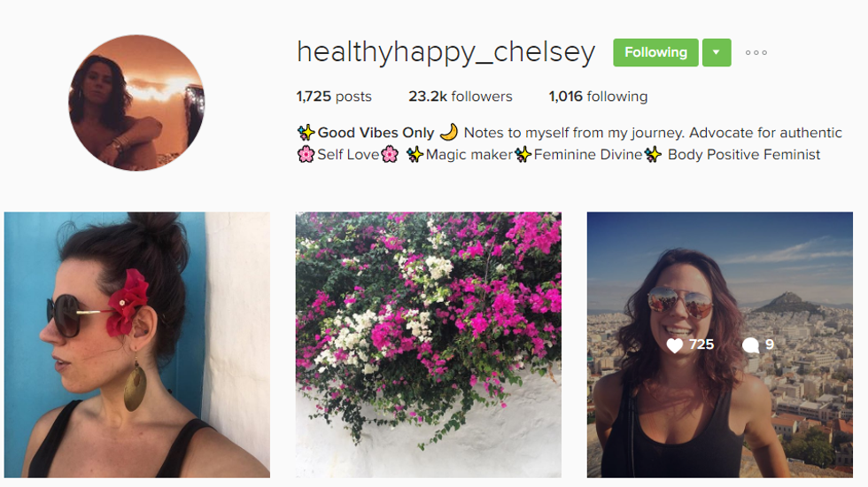The width and height of the screenshot is (868, 487).
Task: Expand the green dropdown arrow beside Following
Action: (x=717, y=52)
